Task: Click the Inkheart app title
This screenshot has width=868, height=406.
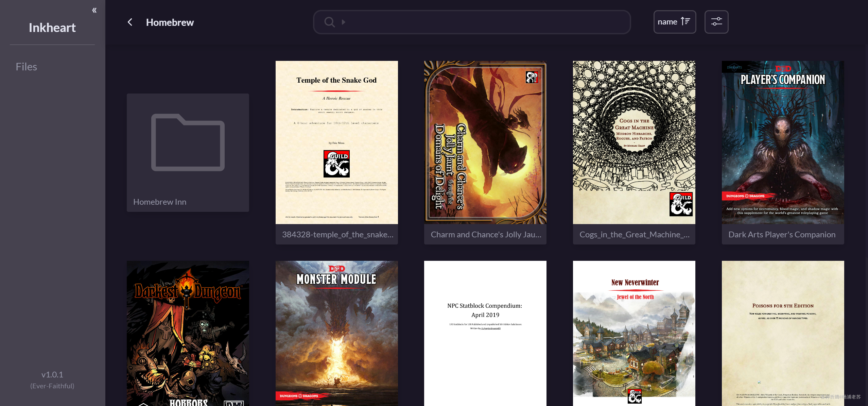Action: tap(52, 28)
